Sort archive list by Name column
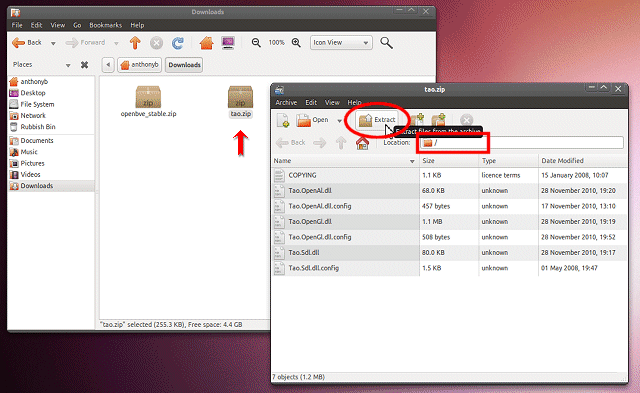The width and height of the screenshot is (640, 393). pos(345,161)
